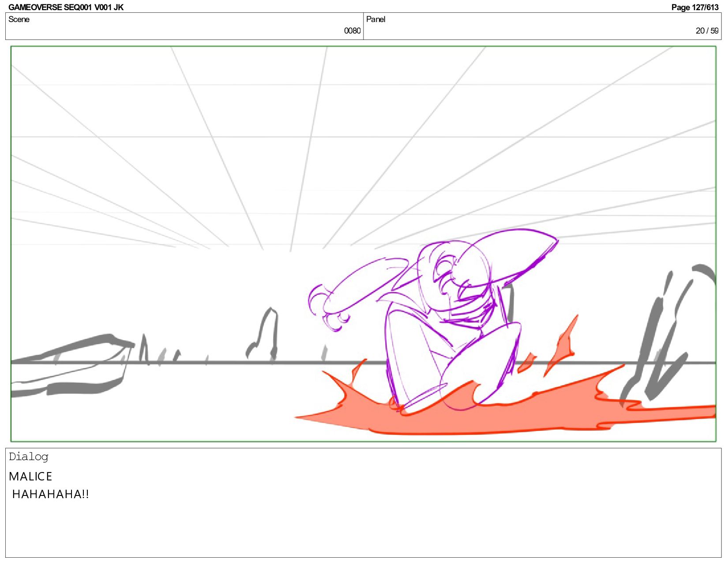Click the Page 127/613 indicator
Image resolution: width=728 pixels, height=563 pixels.
coord(695,7)
